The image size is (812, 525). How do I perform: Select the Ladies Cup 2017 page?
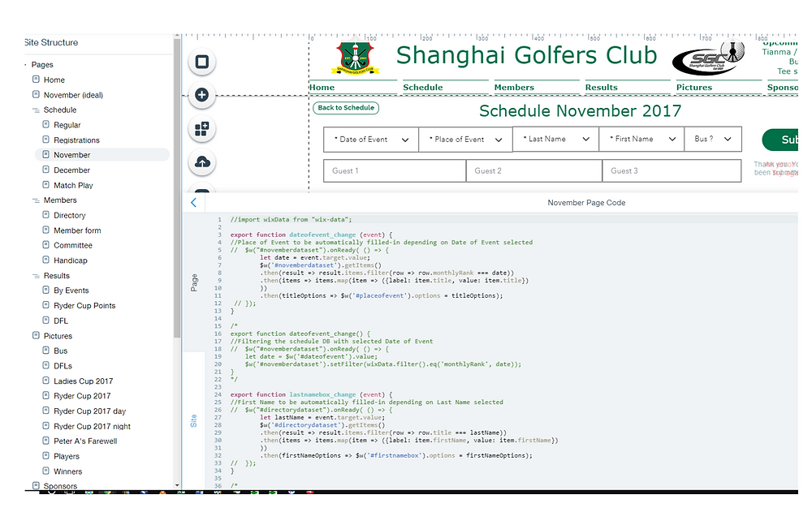pos(83,381)
